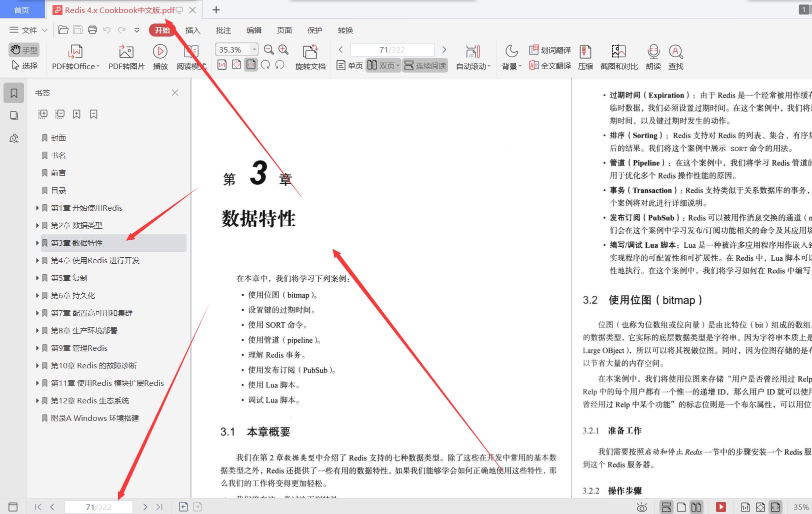Screen dimensions: 812x514
Task: Choose fit page view in ribbon
Action: coord(236,65)
